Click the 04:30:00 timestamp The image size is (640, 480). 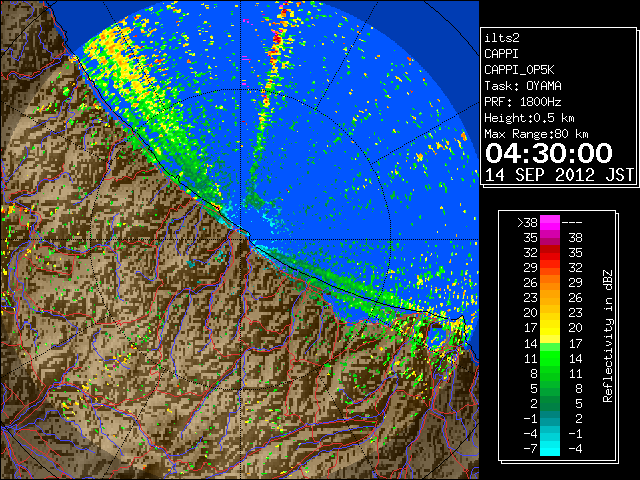549,153
